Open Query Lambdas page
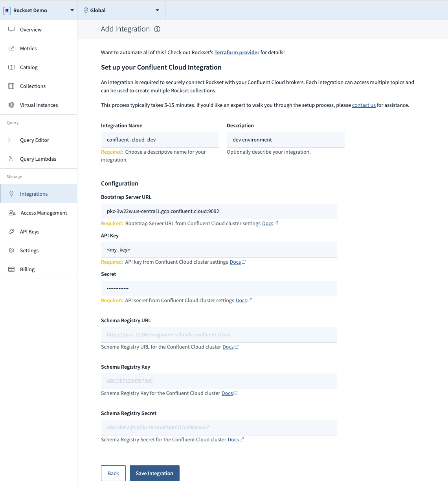 [39, 159]
